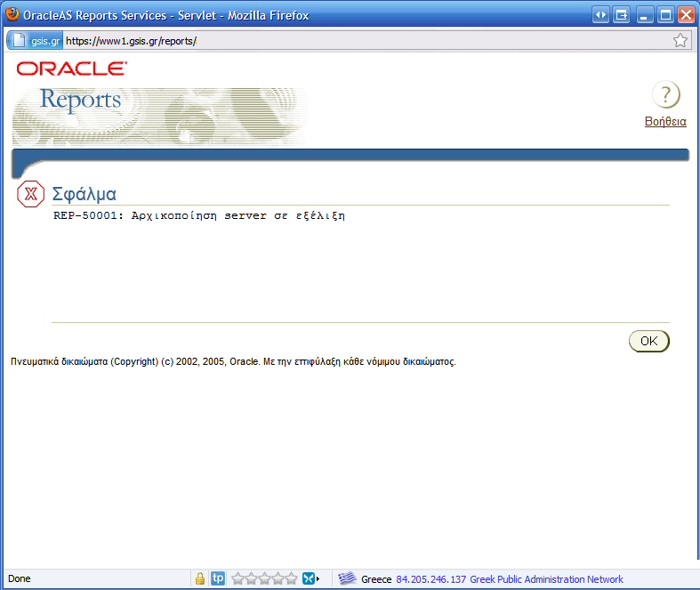Image resolution: width=700 pixels, height=590 pixels.
Task: Click the Greece country label
Action: pos(376,579)
